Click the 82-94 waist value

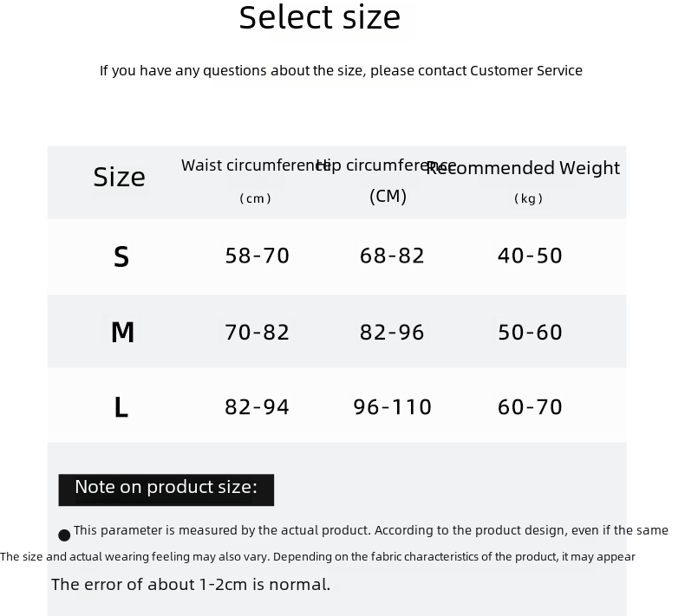point(257,407)
